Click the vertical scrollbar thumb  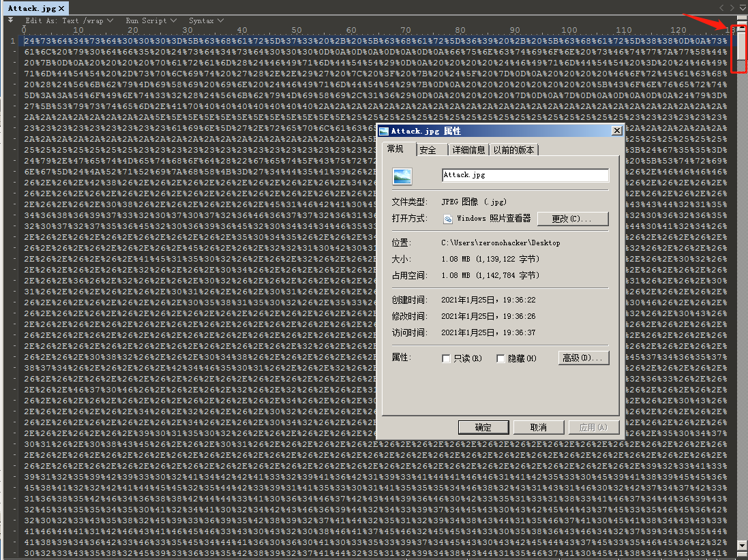(x=742, y=47)
